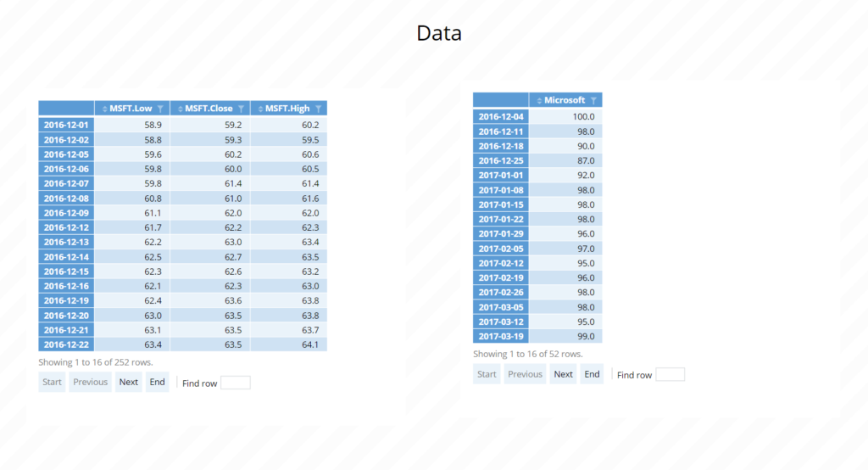Screen dimensions: 868x470
Task: Click Start under the 52-row table
Action: click(487, 374)
